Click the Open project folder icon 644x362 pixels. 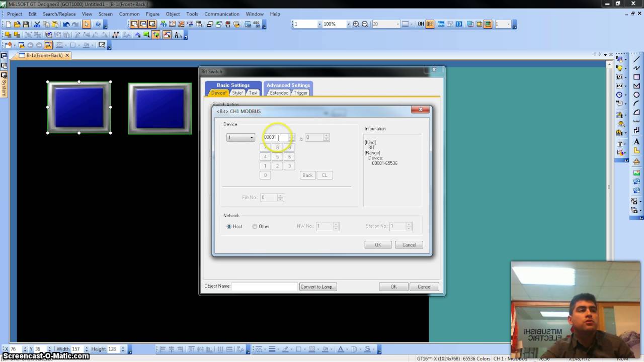click(x=17, y=24)
